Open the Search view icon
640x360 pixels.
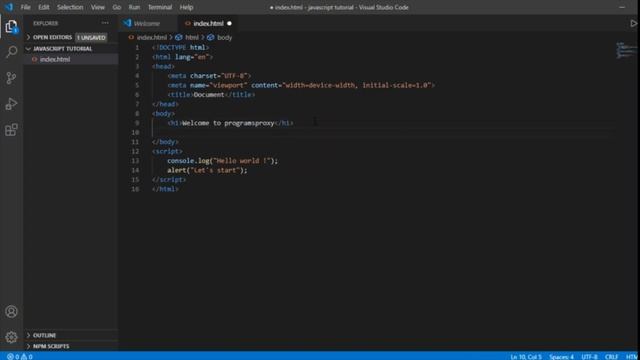pos(11,52)
